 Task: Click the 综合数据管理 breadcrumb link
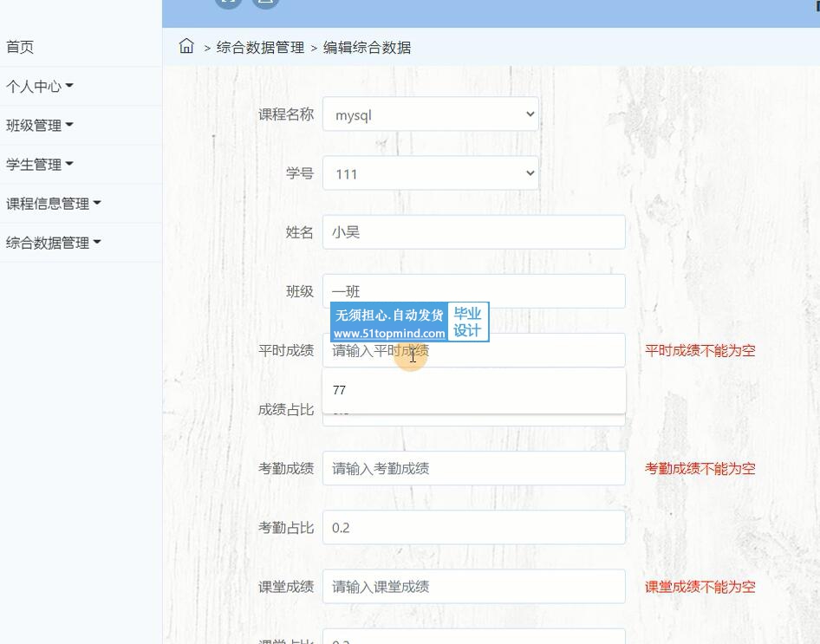tap(260, 48)
